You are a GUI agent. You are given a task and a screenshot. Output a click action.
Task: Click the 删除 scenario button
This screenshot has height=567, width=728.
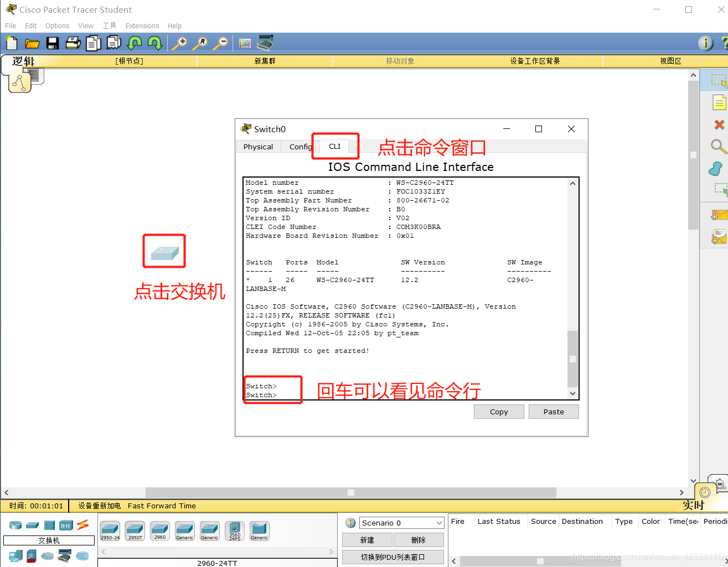[419, 540]
